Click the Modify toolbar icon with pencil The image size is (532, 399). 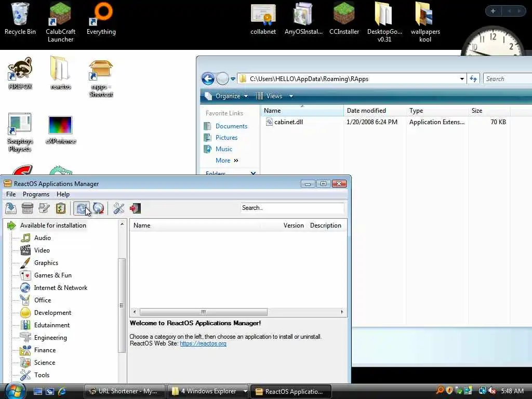[44, 208]
